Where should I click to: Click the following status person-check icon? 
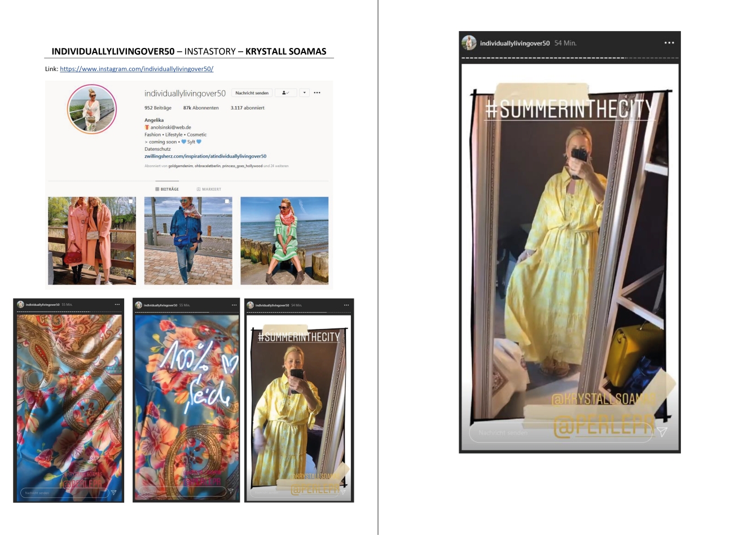[285, 93]
